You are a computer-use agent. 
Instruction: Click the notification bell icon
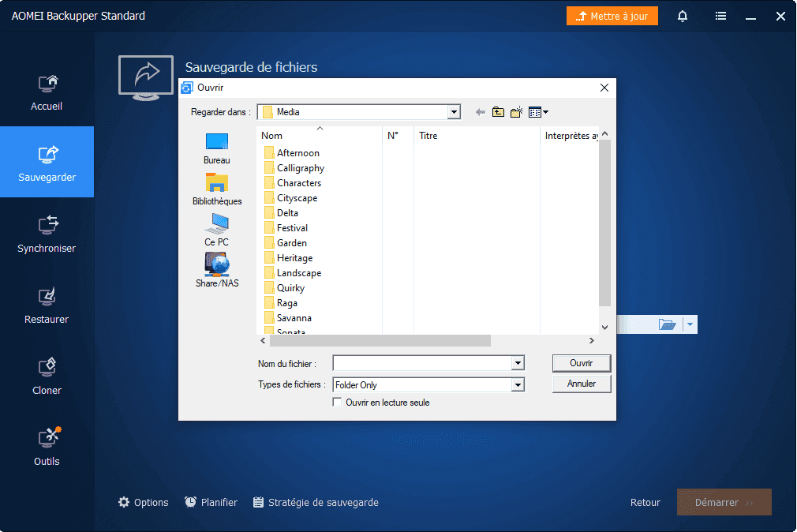coord(682,17)
